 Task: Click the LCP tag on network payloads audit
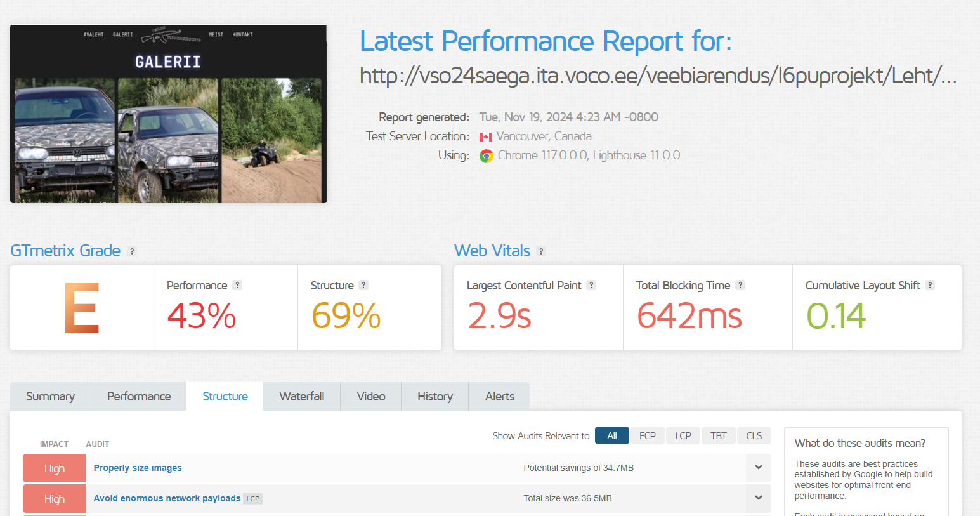(253, 499)
